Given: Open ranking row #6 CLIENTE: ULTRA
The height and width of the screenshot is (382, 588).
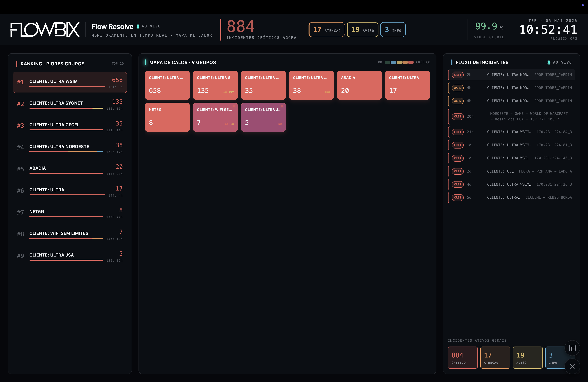Looking at the screenshot, I should pos(70,191).
